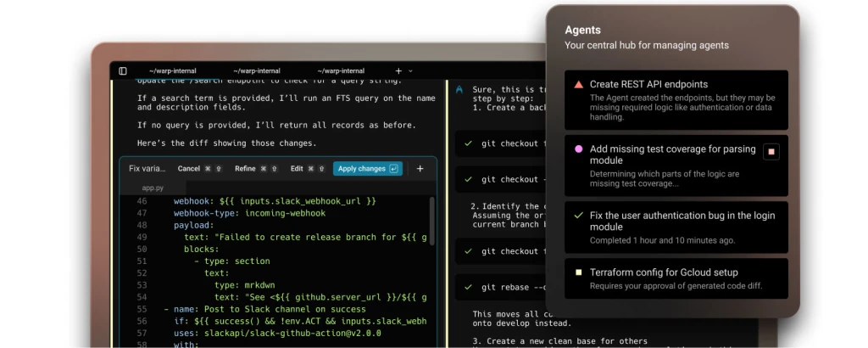Click '3. Create a new clean base for others'
Image resolution: width=868 pixels, height=348 pixels.
pyautogui.click(x=560, y=341)
